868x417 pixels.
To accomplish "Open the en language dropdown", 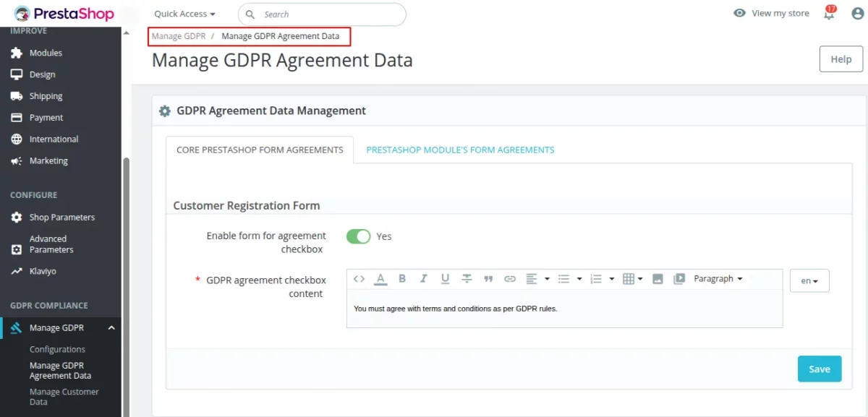I will coord(809,280).
